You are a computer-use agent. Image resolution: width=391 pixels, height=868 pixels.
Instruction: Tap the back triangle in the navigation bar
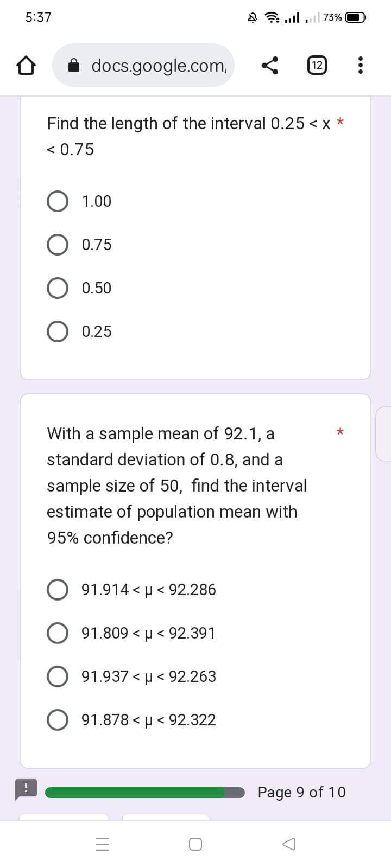pyautogui.click(x=288, y=844)
